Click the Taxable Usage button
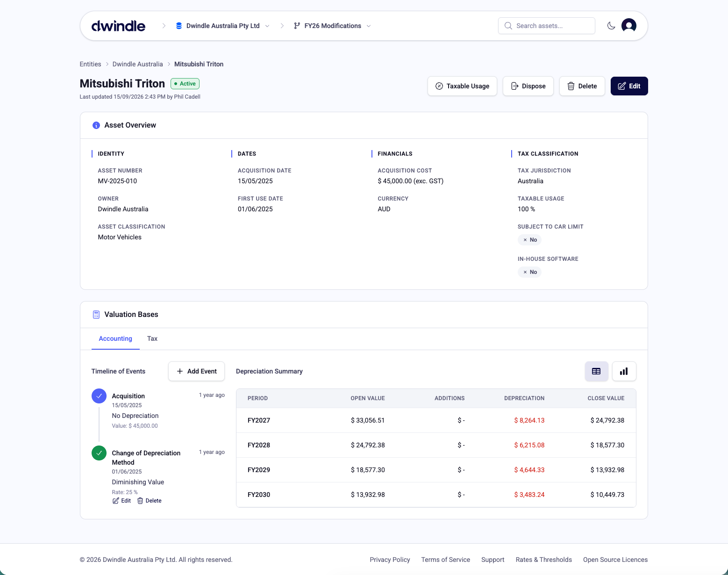The image size is (728, 575). [462, 86]
